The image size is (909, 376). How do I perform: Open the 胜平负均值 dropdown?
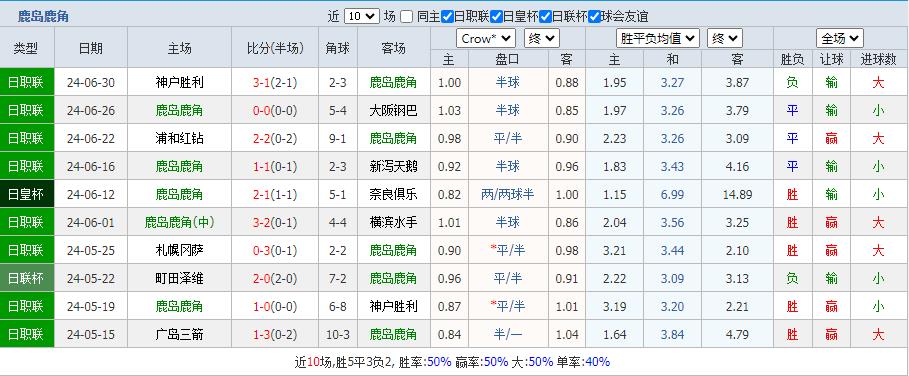[657, 39]
